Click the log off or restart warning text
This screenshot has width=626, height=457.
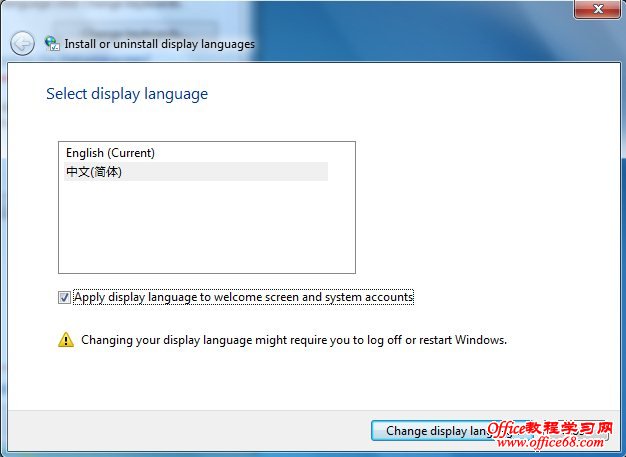click(294, 340)
